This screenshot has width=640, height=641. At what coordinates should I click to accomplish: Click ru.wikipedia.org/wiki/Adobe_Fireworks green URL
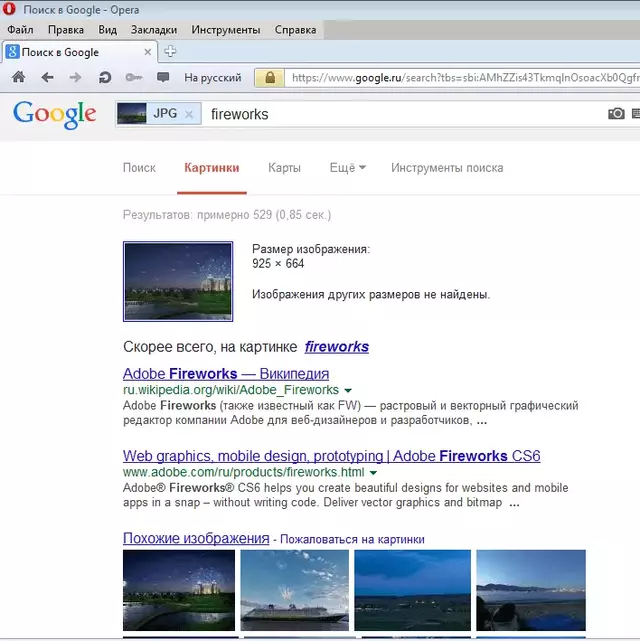[x=230, y=390]
